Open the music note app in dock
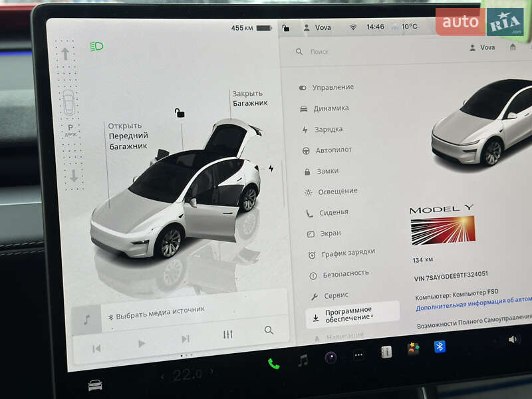 tap(303, 360)
